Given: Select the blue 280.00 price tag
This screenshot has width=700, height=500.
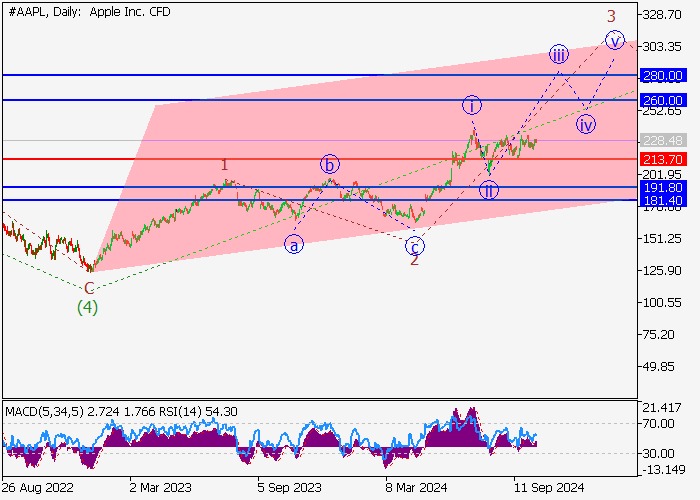Looking at the screenshot, I should point(663,75).
